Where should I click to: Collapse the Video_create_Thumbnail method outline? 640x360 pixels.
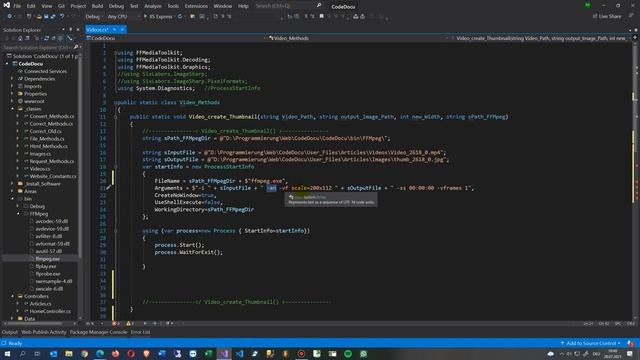[116, 117]
